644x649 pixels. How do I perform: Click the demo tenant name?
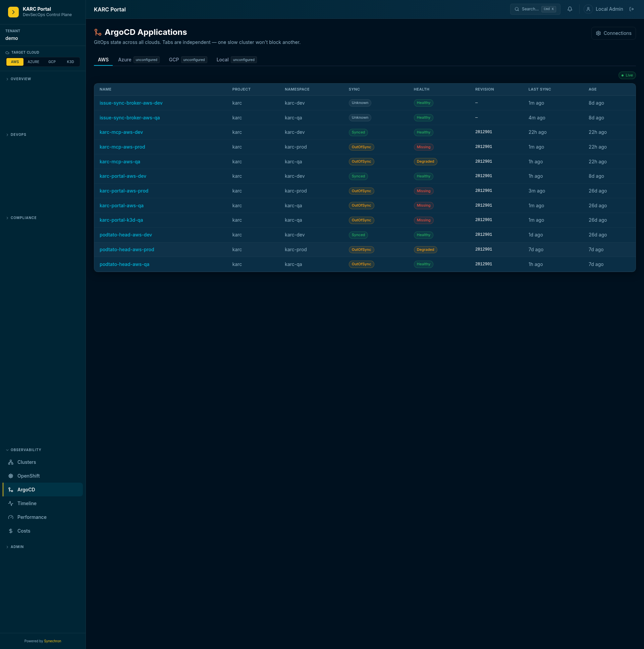point(12,38)
